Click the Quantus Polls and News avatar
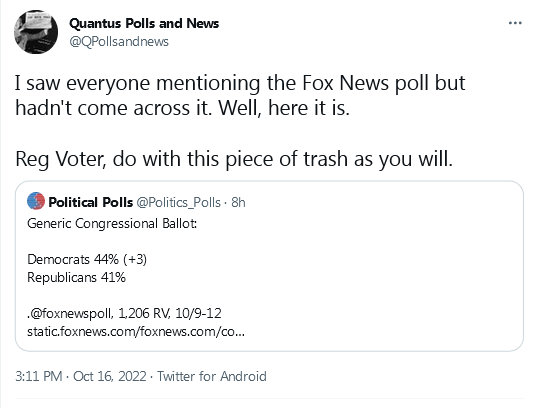This screenshot has width=535, height=408. coord(36,32)
